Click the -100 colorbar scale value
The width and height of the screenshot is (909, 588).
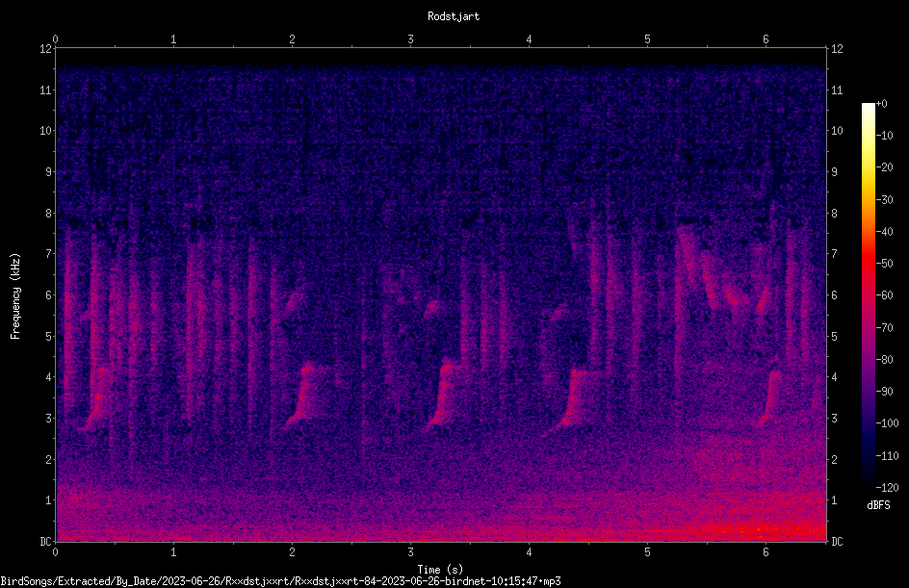[887, 423]
